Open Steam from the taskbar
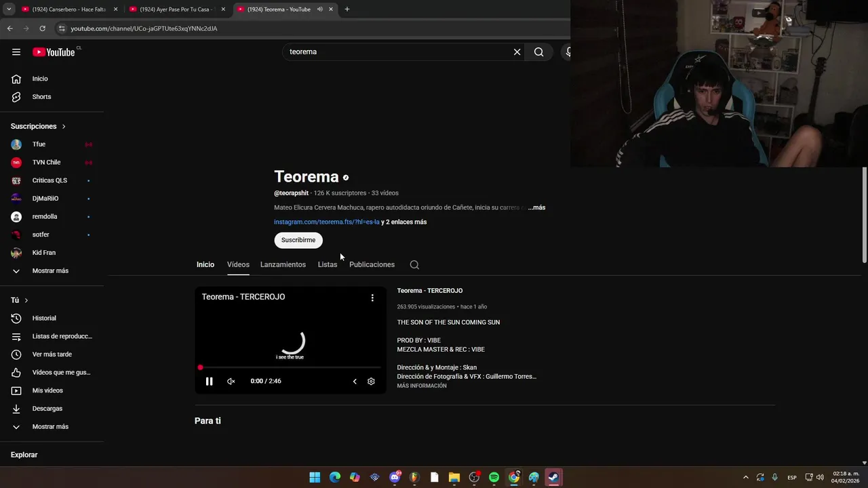The width and height of the screenshot is (868, 488). pos(553,477)
